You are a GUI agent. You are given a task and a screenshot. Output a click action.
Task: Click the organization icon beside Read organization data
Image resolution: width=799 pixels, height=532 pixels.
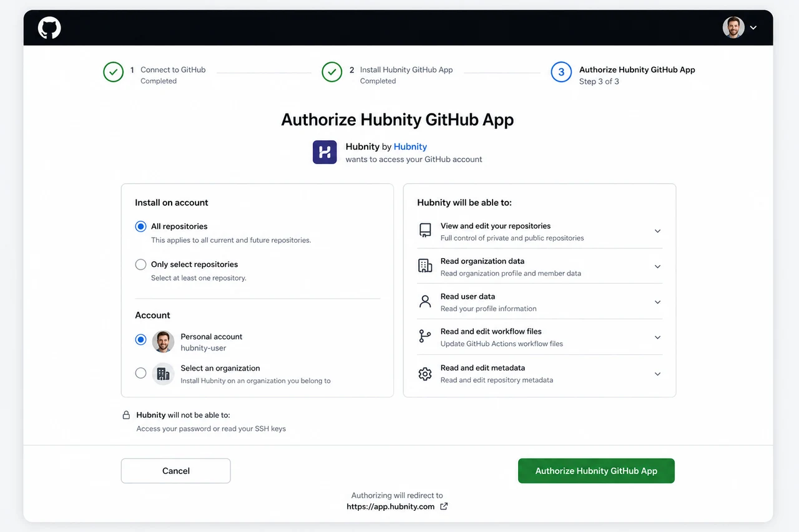click(x=425, y=266)
